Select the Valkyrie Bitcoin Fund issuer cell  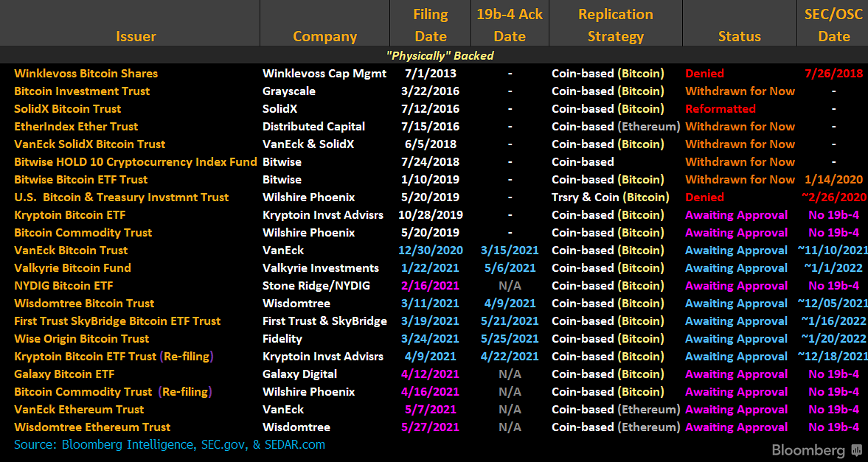tap(72, 267)
